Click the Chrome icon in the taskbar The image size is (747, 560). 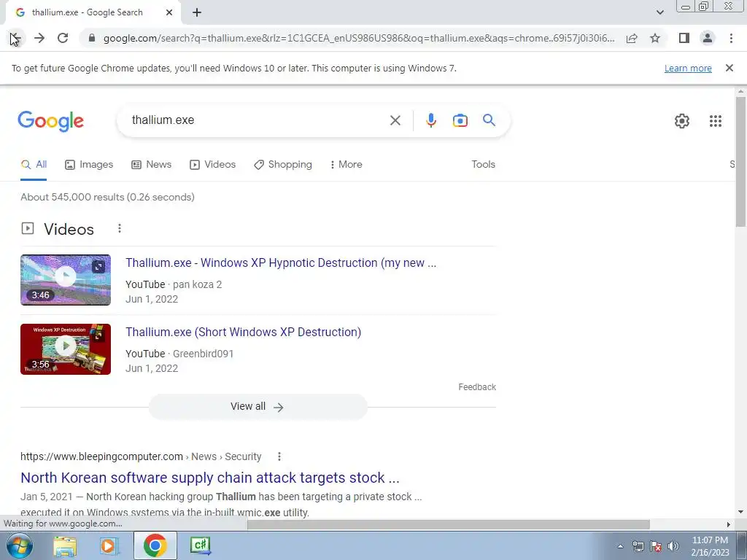pyautogui.click(x=155, y=545)
